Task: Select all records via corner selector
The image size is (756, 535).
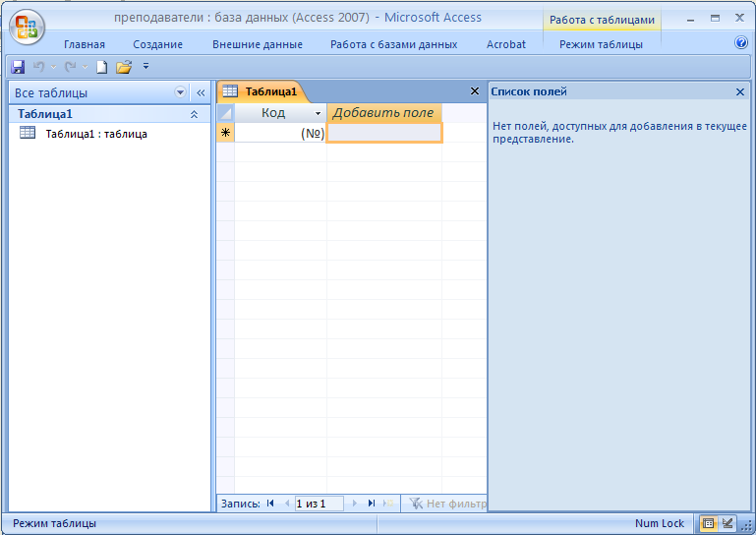Action: pos(225,113)
